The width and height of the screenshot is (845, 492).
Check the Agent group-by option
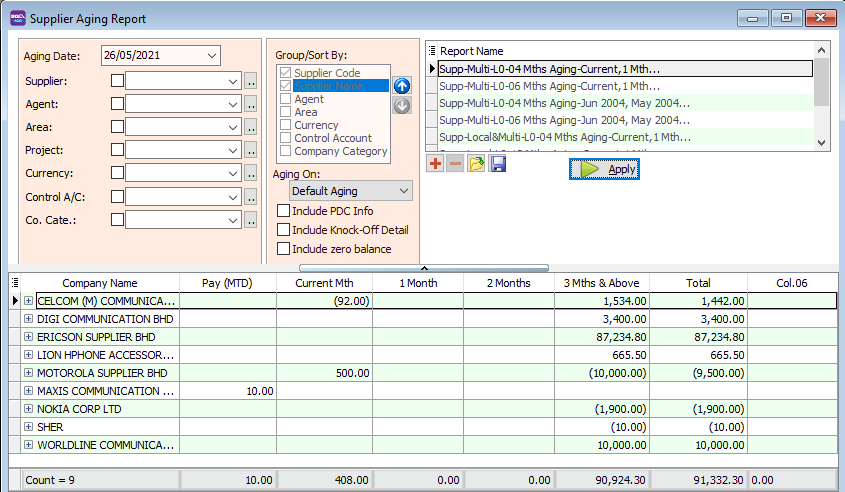tap(286, 100)
